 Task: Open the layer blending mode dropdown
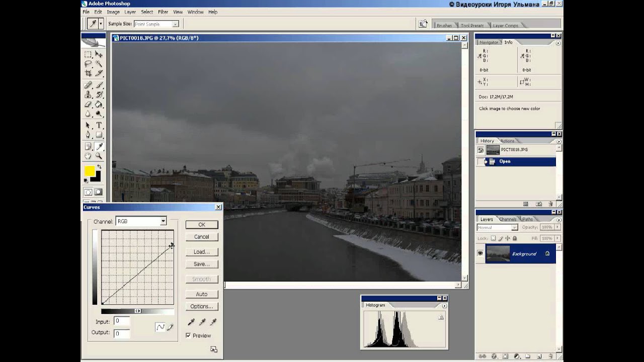(x=515, y=227)
